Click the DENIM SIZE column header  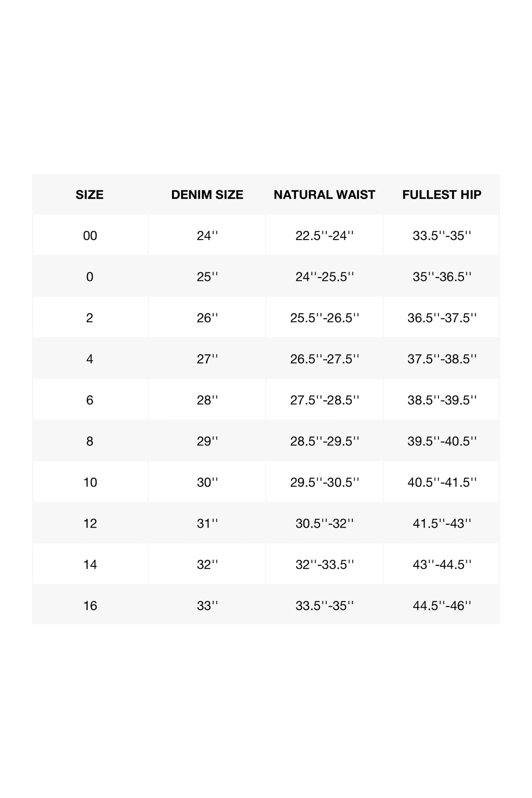click(x=207, y=194)
